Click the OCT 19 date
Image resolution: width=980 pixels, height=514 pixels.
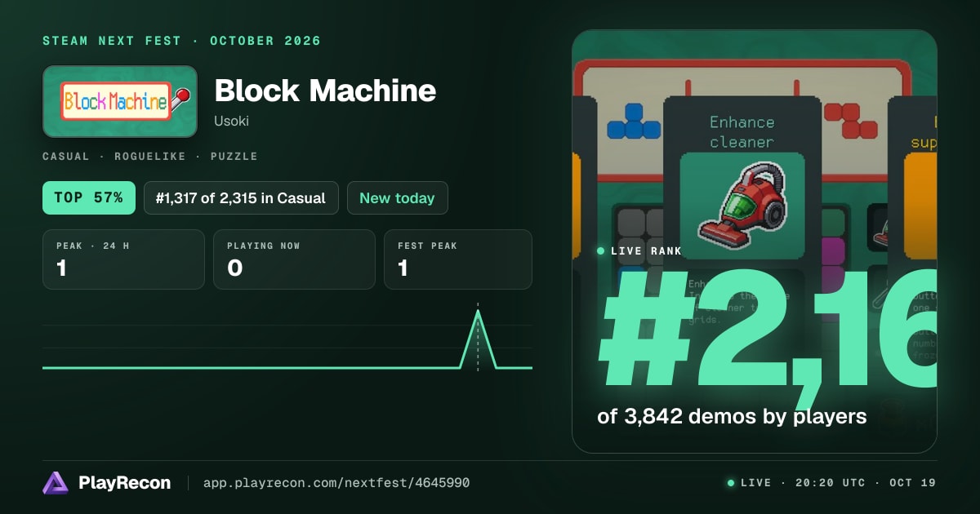[913, 483]
